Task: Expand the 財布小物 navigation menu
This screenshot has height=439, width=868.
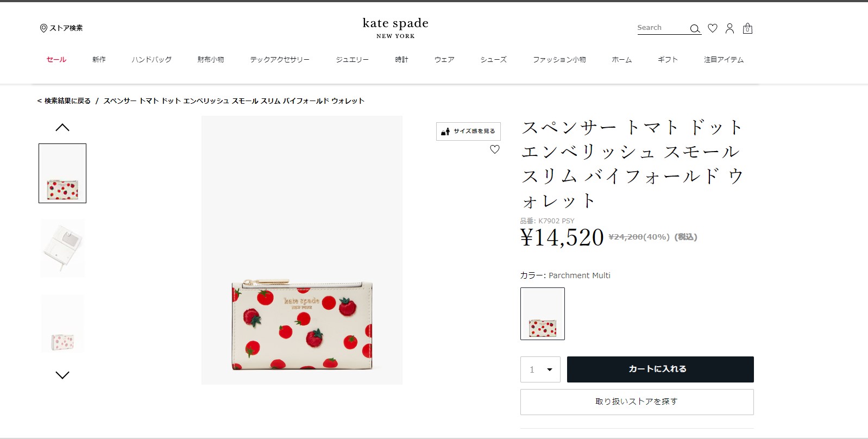Action: (211, 60)
